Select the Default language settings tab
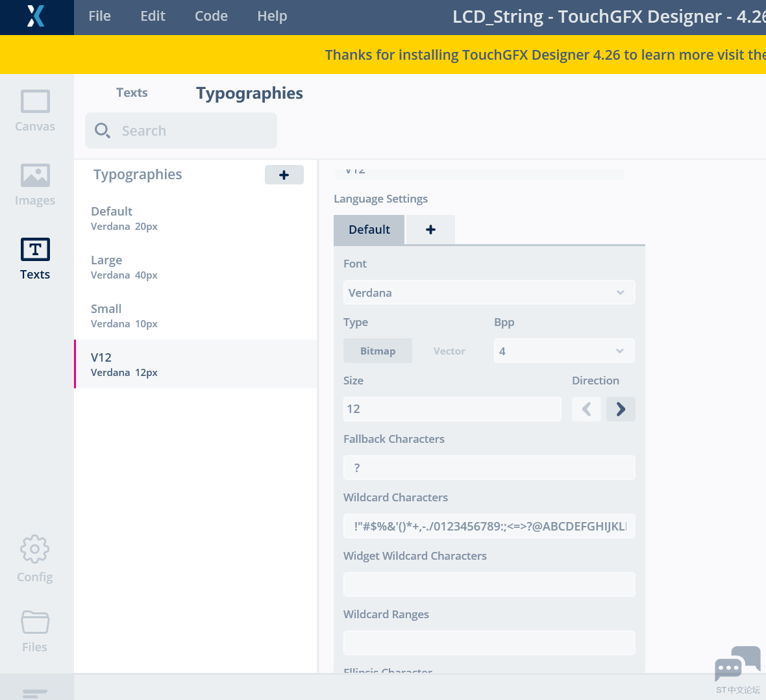The width and height of the screenshot is (766, 700). (369, 230)
